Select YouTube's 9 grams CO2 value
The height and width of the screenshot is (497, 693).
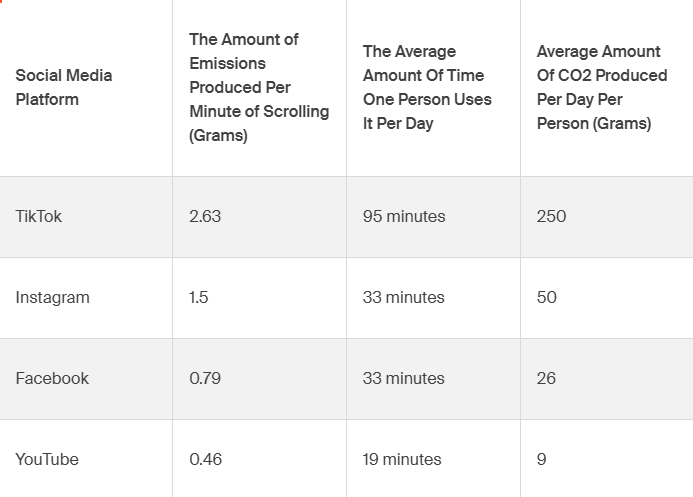[542, 459]
